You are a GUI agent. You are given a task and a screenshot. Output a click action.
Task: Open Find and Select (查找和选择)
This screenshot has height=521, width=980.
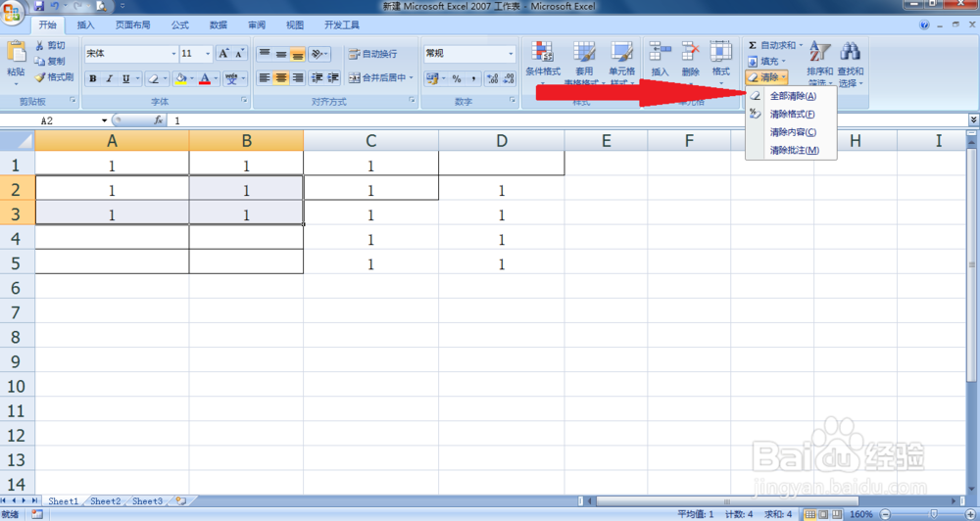tap(850, 64)
